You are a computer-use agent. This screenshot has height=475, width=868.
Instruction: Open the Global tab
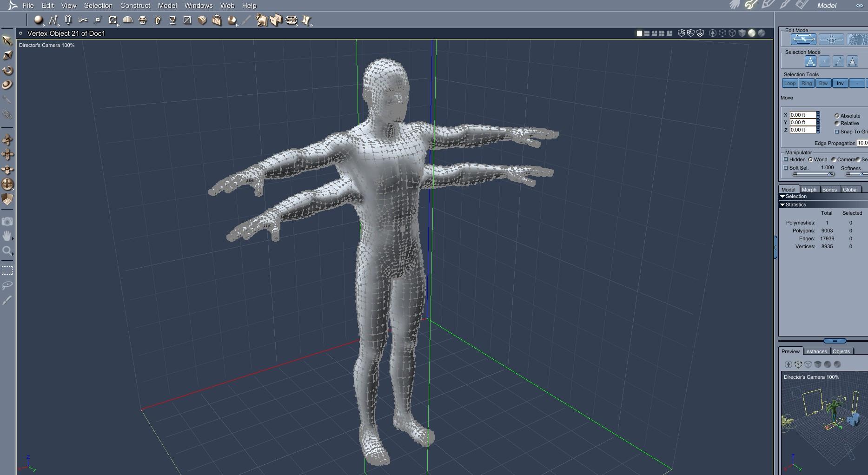(850, 190)
